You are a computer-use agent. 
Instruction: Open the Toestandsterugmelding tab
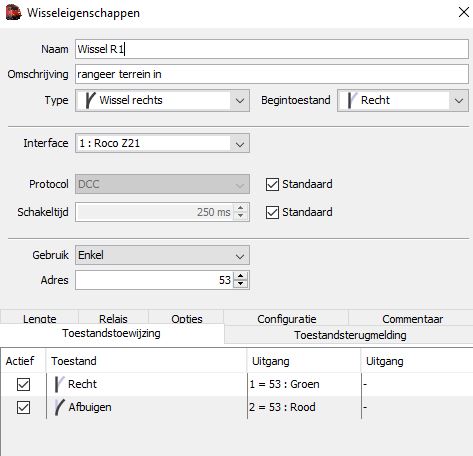coord(350,335)
